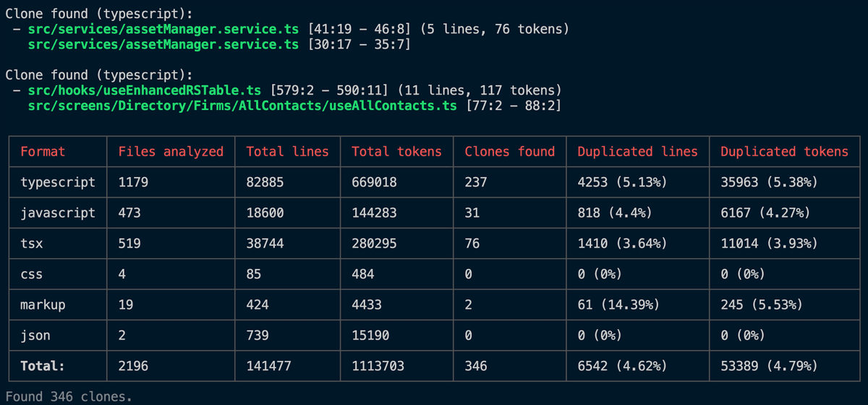The height and width of the screenshot is (405, 868).
Task: Click the "markup" row label
Action: coord(43,305)
